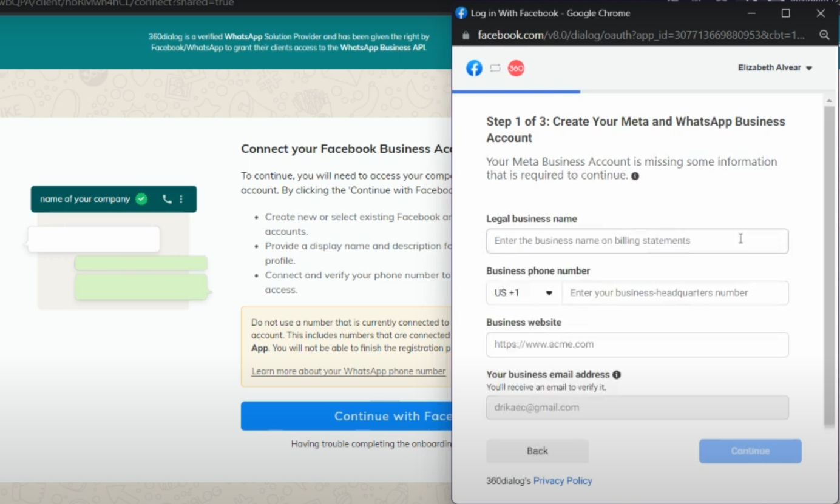Click the Back button in the popup
840x504 pixels.
(x=537, y=451)
